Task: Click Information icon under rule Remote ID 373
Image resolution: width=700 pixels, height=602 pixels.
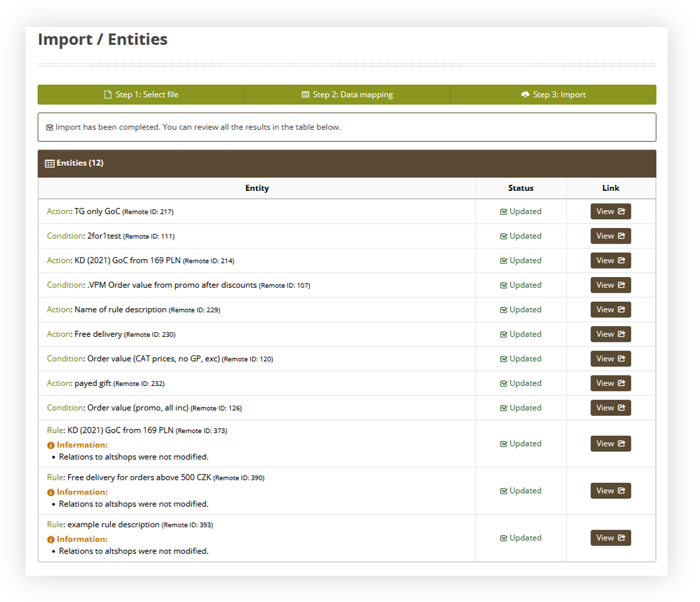Action: [x=51, y=445]
